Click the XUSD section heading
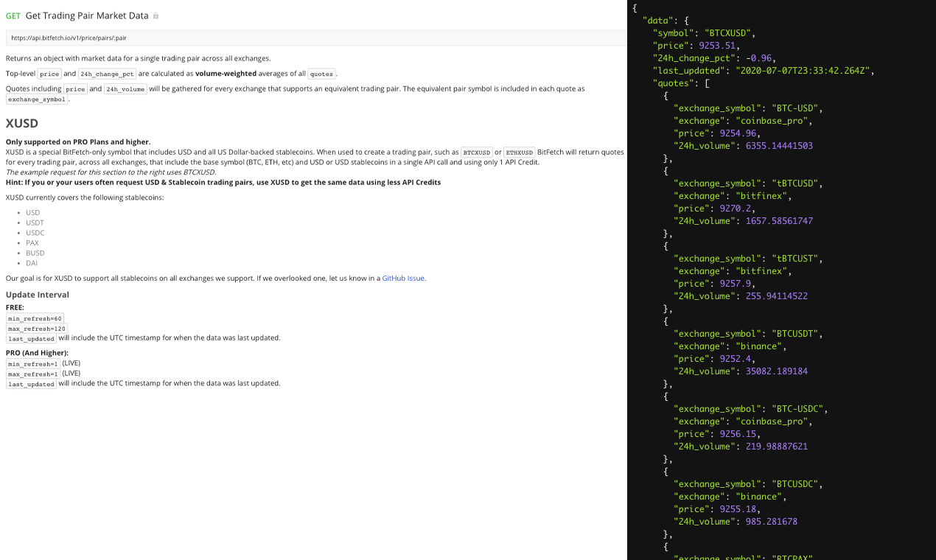The width and height of the screenshot is (936, 560). [x=22, y=123]
